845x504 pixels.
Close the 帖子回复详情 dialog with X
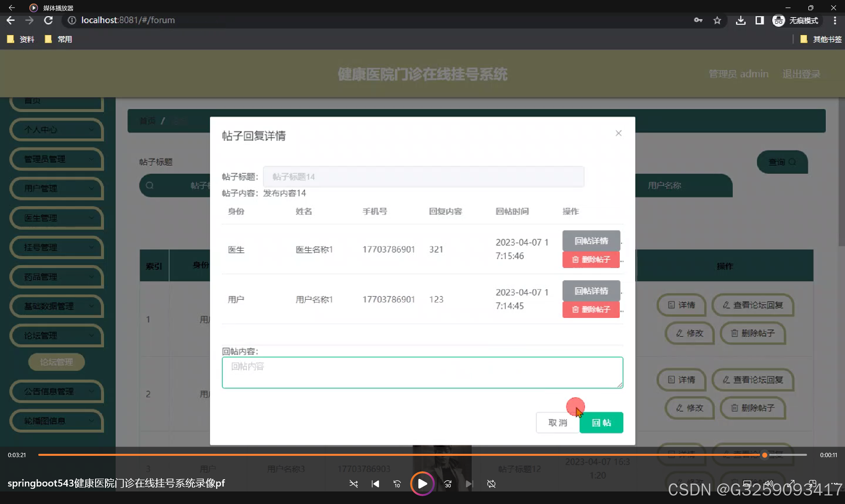618,133
